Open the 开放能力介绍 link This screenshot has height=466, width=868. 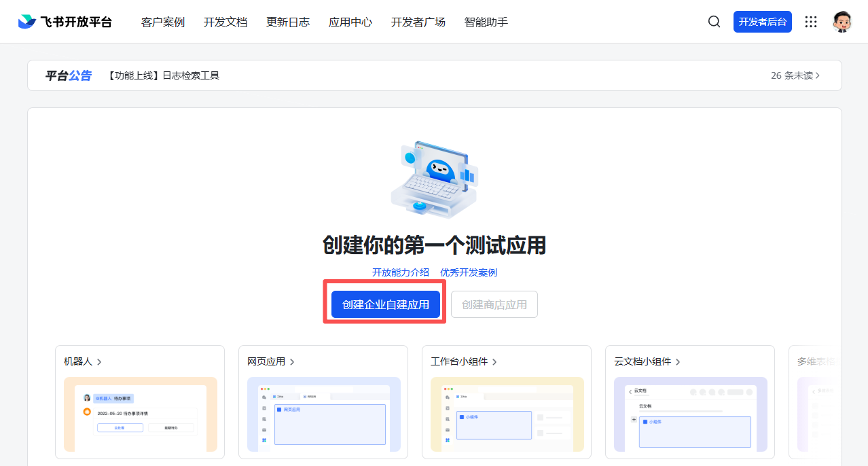pos(400,272)
